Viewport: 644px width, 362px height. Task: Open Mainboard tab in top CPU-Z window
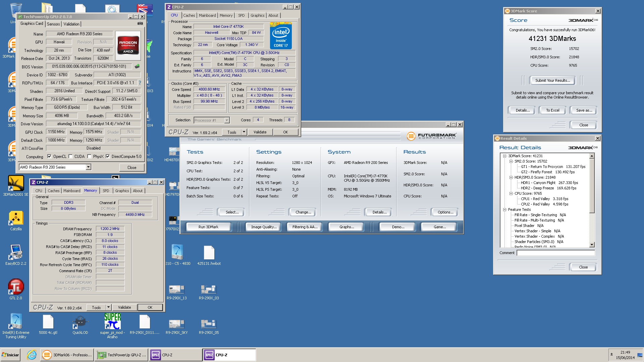(207, 15)
